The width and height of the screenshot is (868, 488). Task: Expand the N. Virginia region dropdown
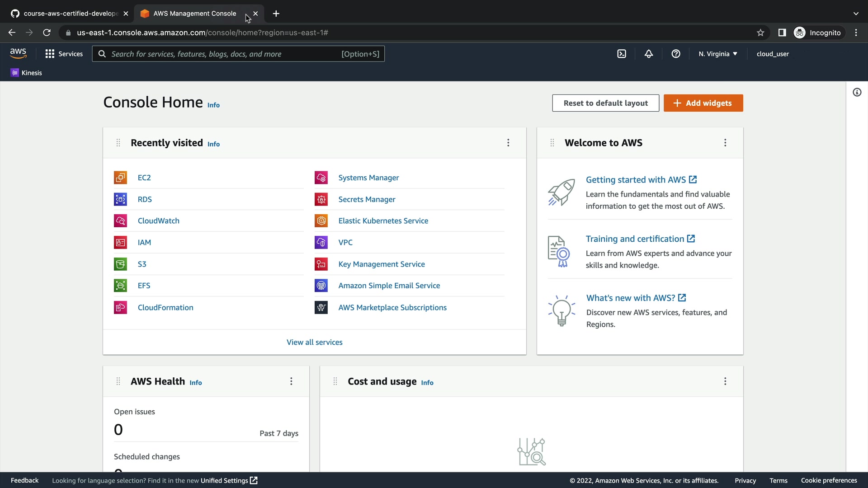pos(717,54)
